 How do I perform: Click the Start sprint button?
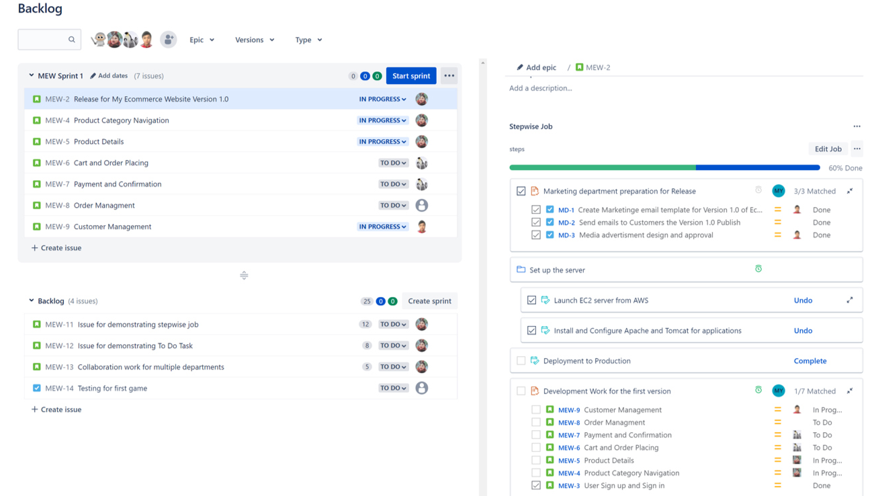point(411,76)
